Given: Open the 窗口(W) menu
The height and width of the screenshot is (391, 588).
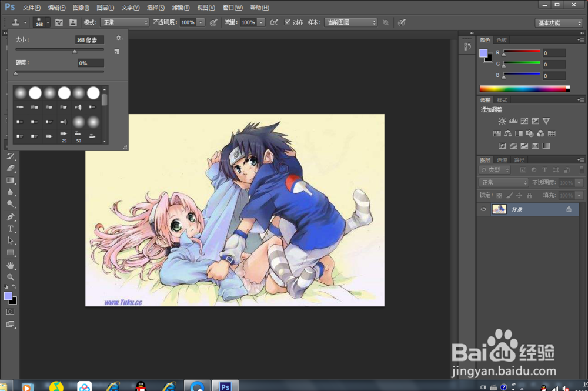Looking at the screenshot, I should [x=232, y=8].
